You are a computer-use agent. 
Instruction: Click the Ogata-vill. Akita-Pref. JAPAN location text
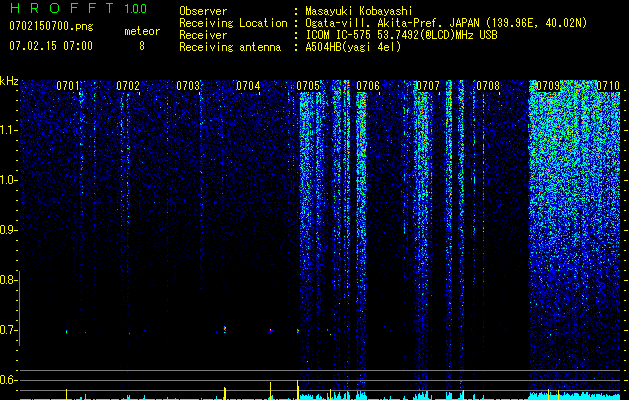446,23
